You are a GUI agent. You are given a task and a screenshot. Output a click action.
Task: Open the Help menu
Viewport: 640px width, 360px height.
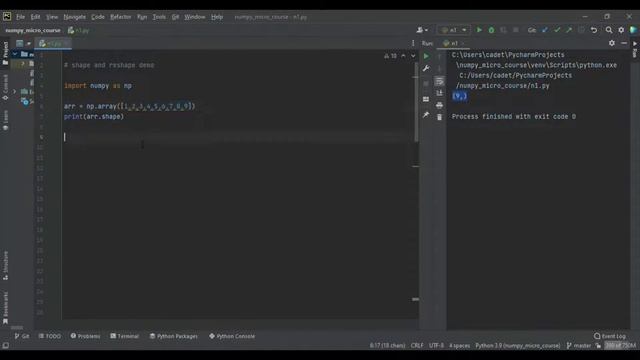217,17
